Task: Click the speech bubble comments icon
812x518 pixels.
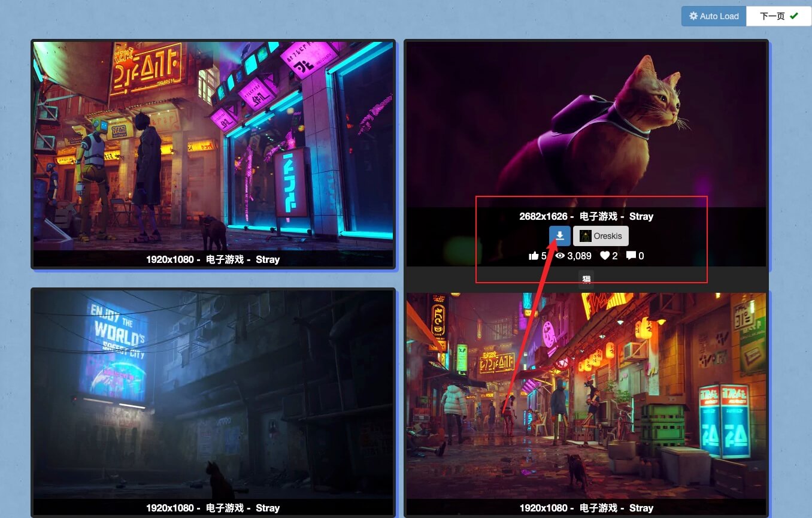Action: click(631, 256)
